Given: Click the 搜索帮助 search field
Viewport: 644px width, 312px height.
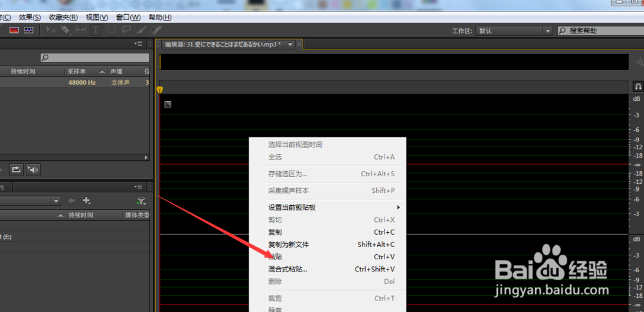Looking at the screenshot, I should pos(601,31).
